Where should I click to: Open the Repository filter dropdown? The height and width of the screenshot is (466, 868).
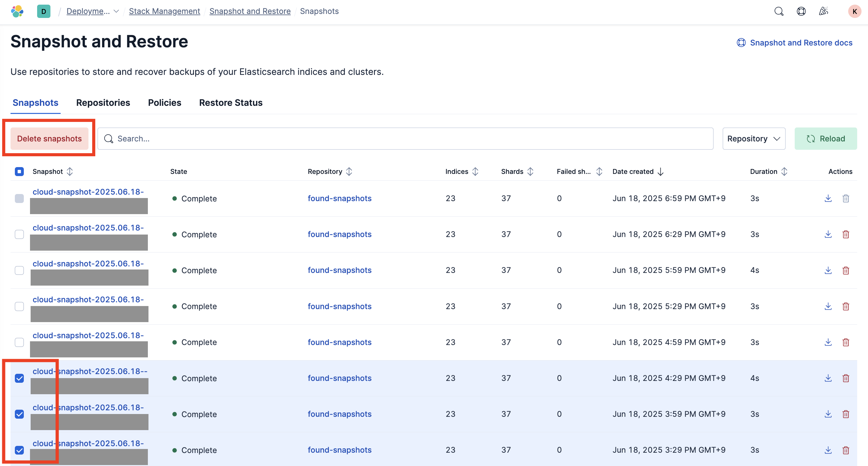click(x=754, y=139)
